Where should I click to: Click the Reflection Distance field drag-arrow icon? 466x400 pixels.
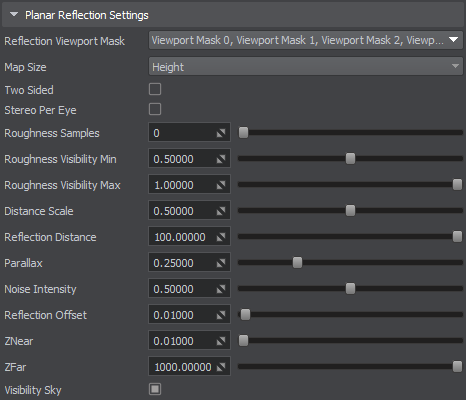pos(221,237)
